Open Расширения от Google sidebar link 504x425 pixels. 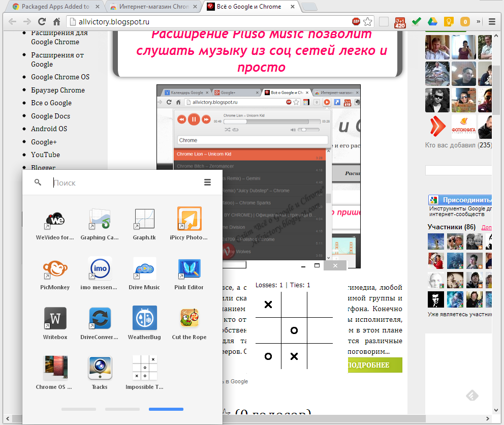(x=57, y=59)
